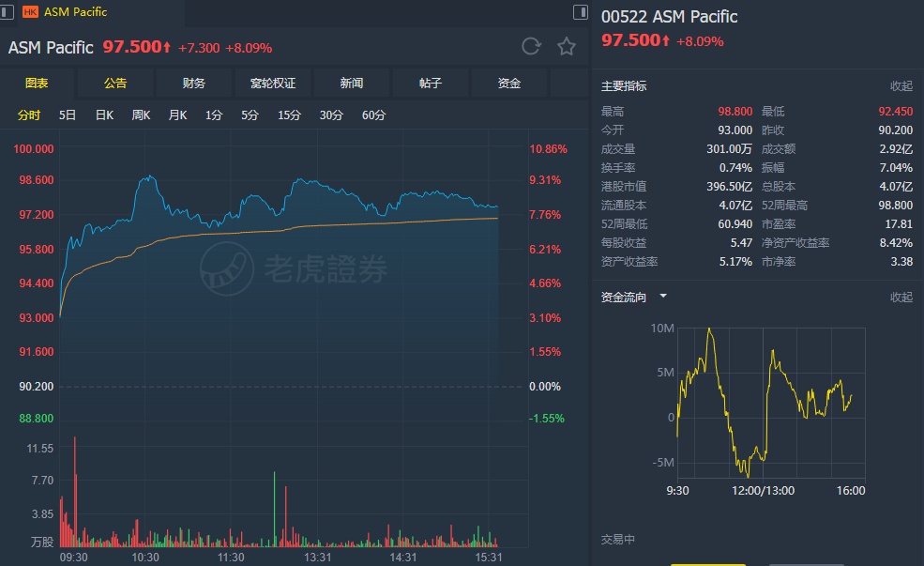Click the 11.55 volume axis label
This screenshot has width=924, height=566.
pos(40,449)
